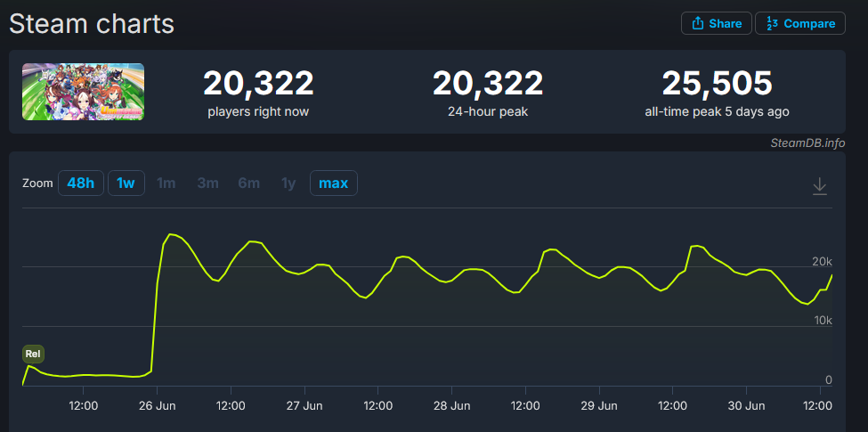Click the 29 Jun axis label
The height and width of the screenshot is (432, 868).
(x=599, y=406)
